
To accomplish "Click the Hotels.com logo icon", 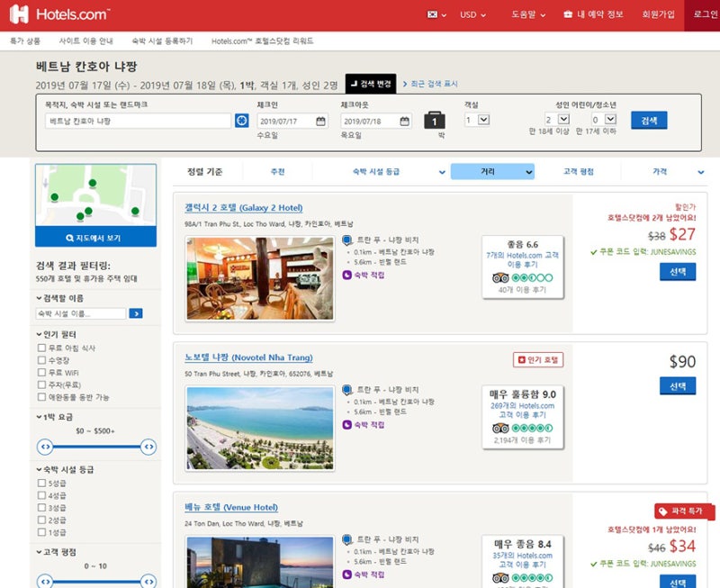I will 19,14.
